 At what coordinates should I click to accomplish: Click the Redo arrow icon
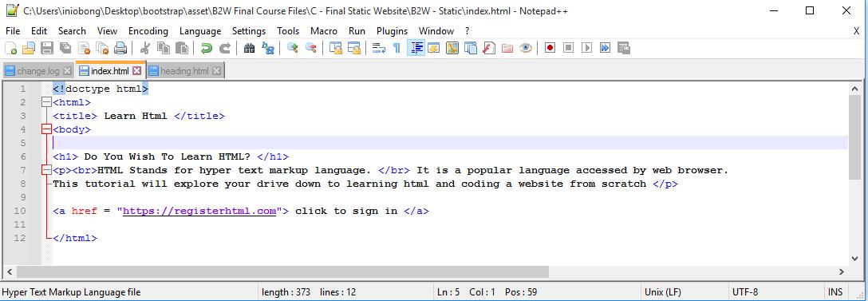[225, 48]
